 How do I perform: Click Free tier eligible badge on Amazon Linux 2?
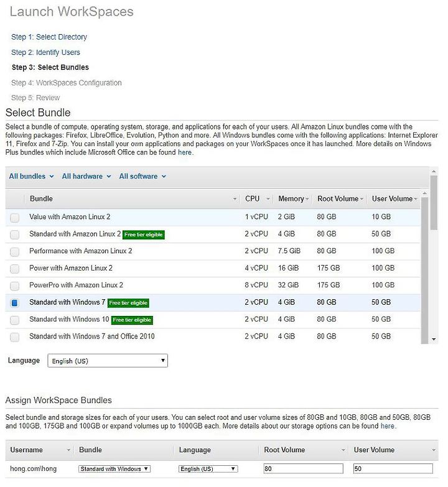tap(144, 235)
